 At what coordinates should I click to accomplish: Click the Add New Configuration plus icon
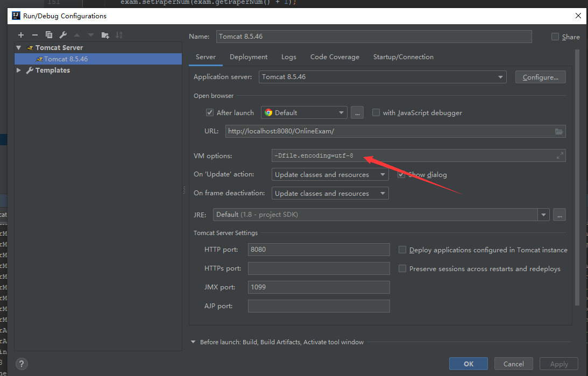click(21, 35)
